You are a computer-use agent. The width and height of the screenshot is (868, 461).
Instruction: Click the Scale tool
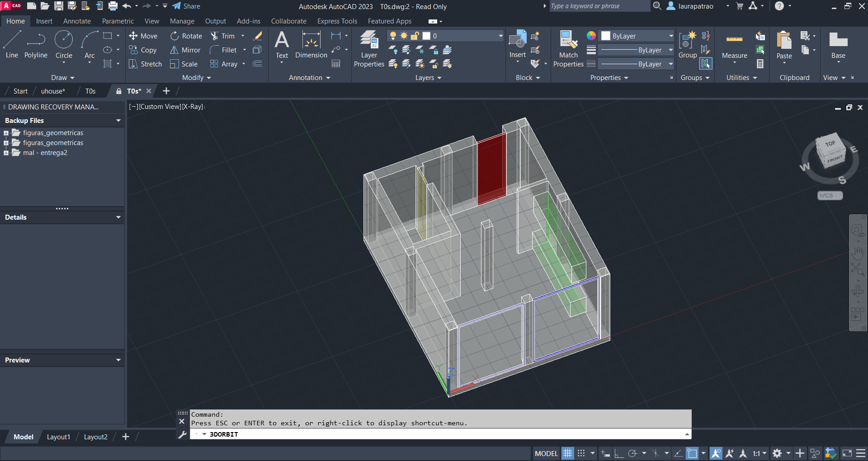(184, 64)
